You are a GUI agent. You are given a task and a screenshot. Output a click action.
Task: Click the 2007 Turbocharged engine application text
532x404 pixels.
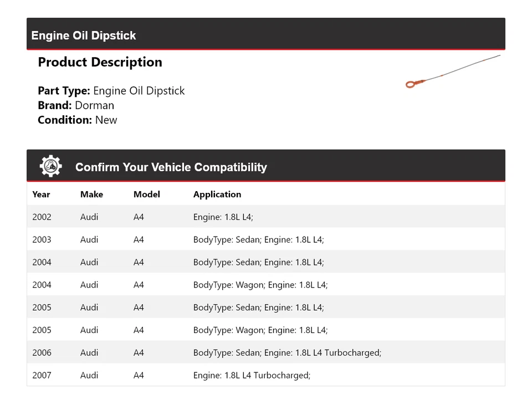pyautogui.click(x=252, y=375)
